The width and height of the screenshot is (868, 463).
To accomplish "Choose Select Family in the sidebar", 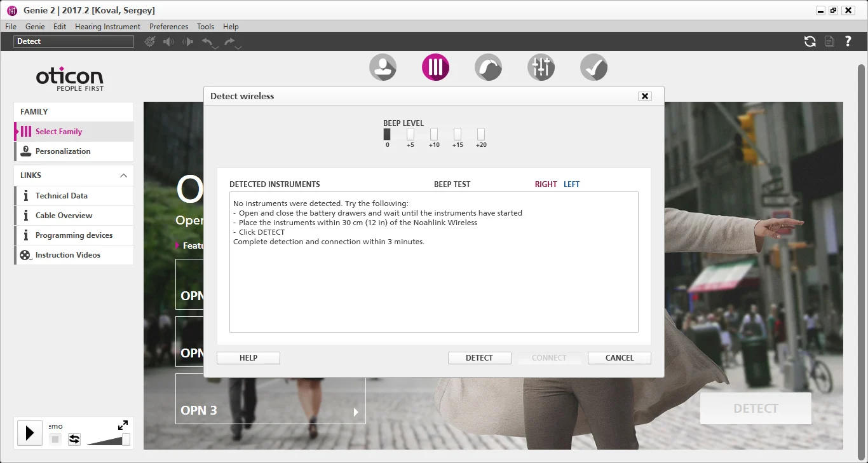I will coord(74,132).
